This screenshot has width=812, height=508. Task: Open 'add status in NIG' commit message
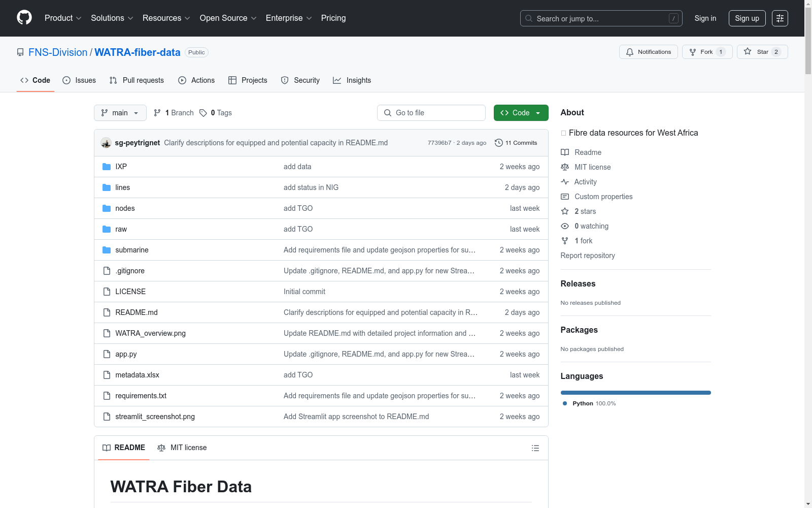pos(311,187)
